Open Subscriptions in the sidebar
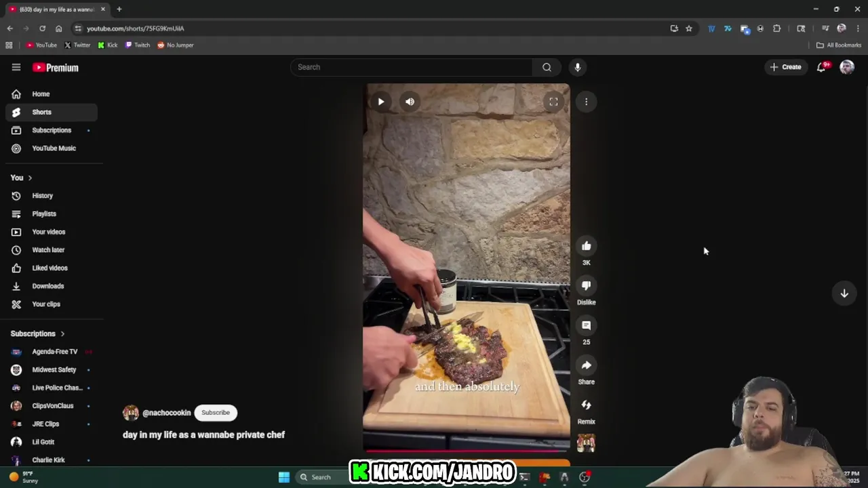868x488 pixels. point(52,130)
